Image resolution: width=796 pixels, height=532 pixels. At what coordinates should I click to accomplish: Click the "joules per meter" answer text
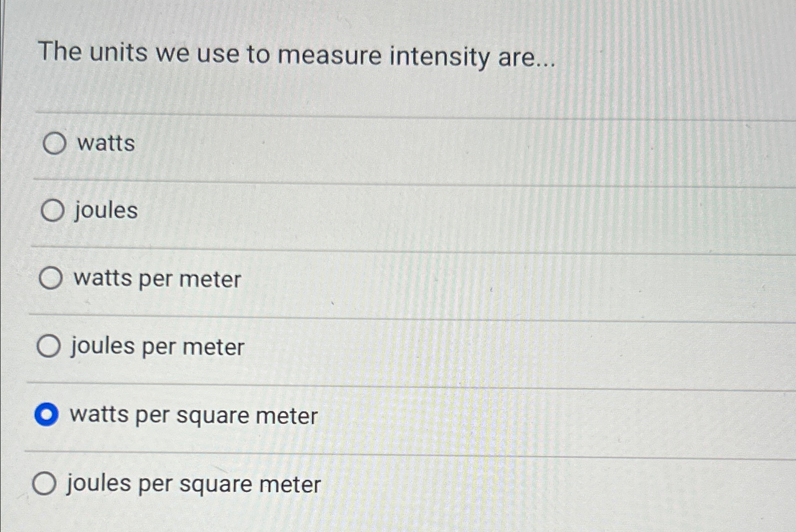[156, 347]
